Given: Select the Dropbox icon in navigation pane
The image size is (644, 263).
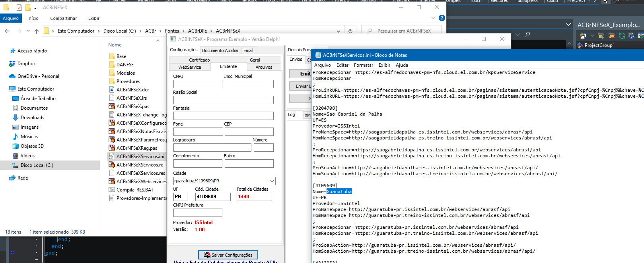Looking at the screenshot, I should 12,64.
